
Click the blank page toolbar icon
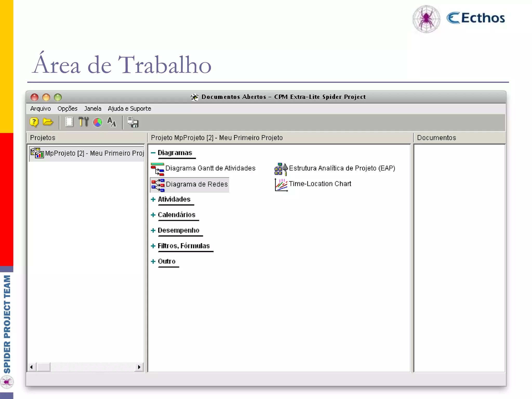(69, 122)
